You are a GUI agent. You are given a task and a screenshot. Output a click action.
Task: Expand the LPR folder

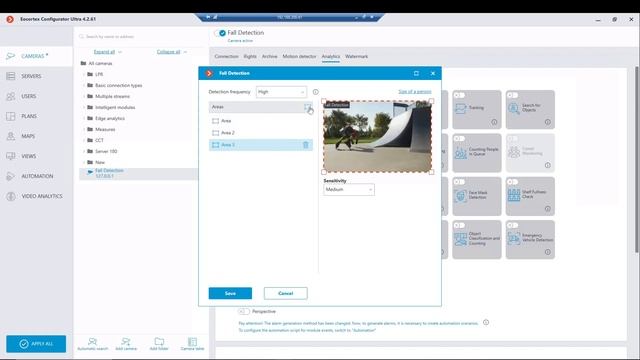84,74
